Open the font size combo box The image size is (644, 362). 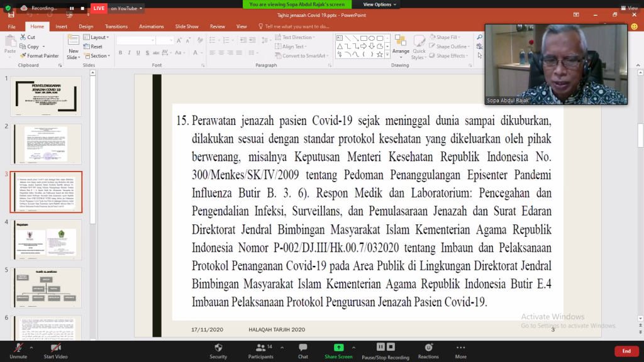(164, 40)
